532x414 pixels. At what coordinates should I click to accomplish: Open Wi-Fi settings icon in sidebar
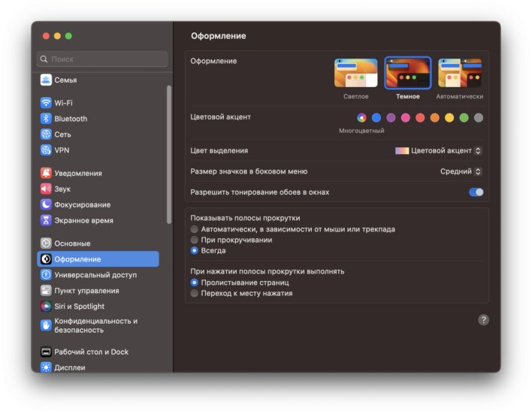pyautogui.click(x=46, y=103)
